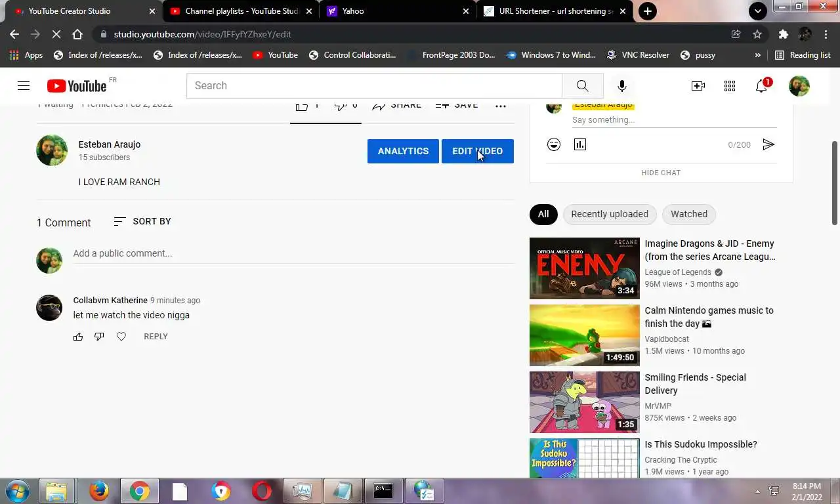This screenshot has height=504, width=840.
Task: Open the Chrome extensions puzzle icon
Action: [x=783, y=34]
